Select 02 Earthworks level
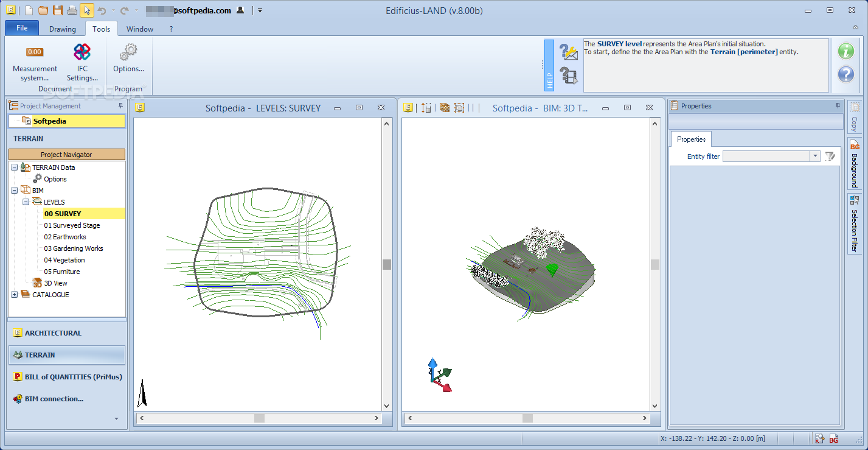 65,237
